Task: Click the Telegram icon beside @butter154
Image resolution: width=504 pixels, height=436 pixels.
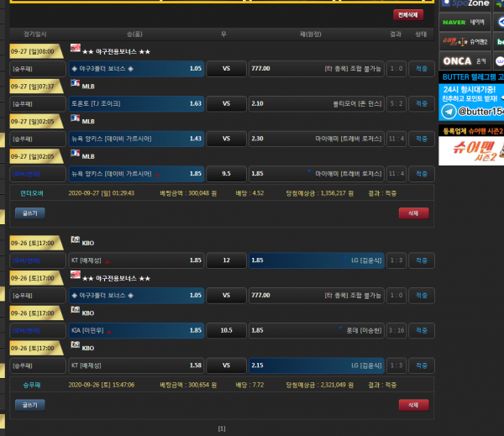Action: (449, 111)
